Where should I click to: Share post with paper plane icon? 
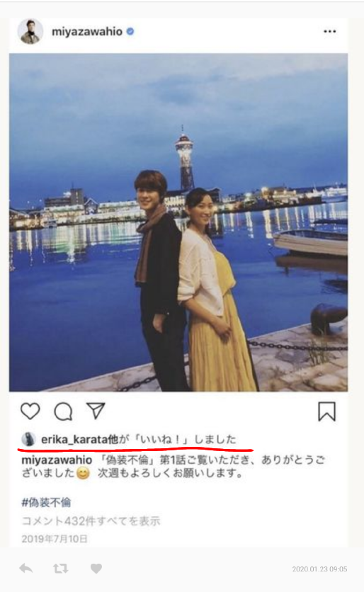[x=96, y=411]
